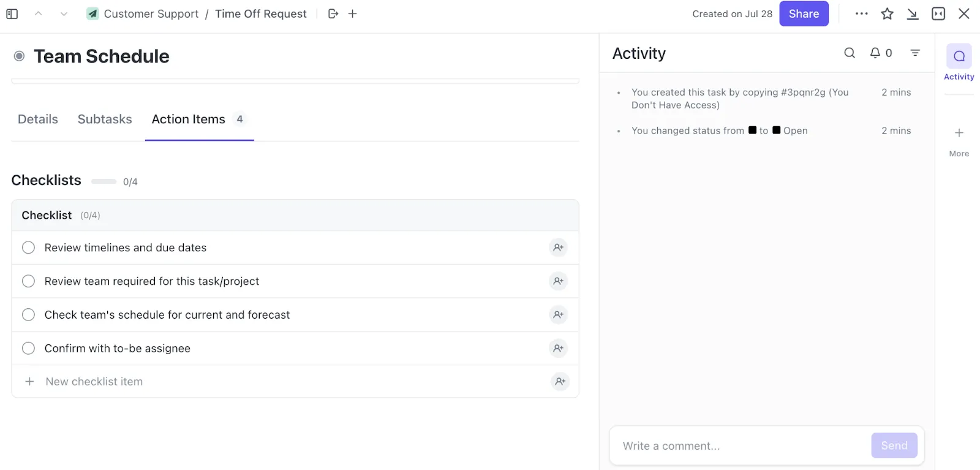Open Customer Support breadcrumb link

pyautogui.click(x=151, y=13)
